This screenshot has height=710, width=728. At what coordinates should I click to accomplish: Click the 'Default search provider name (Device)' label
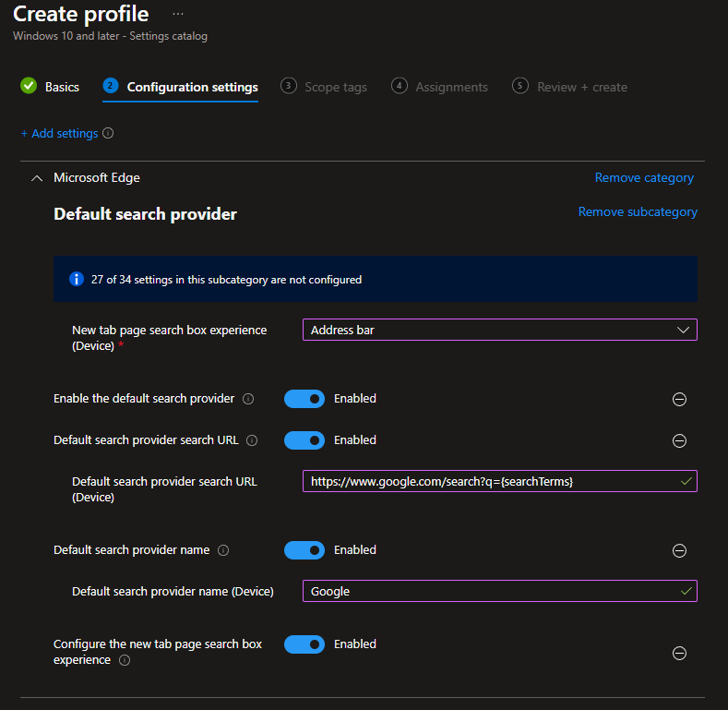coord(173,592)
